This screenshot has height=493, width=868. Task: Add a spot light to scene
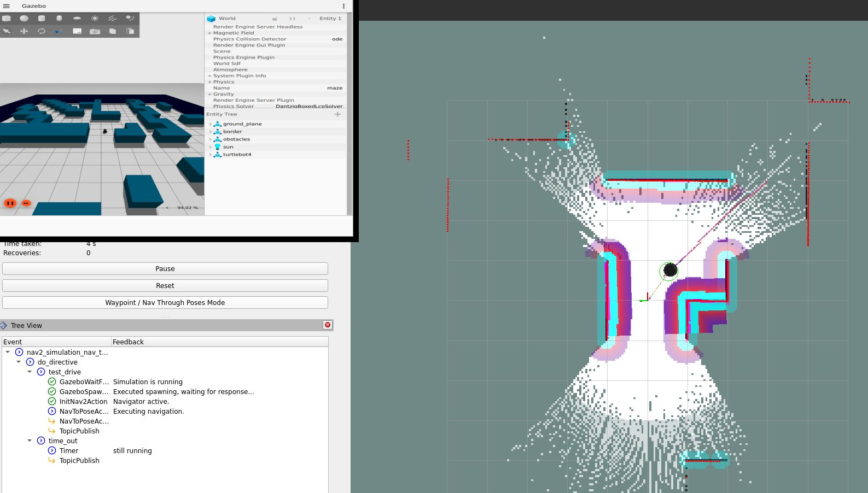pos(130,18)
